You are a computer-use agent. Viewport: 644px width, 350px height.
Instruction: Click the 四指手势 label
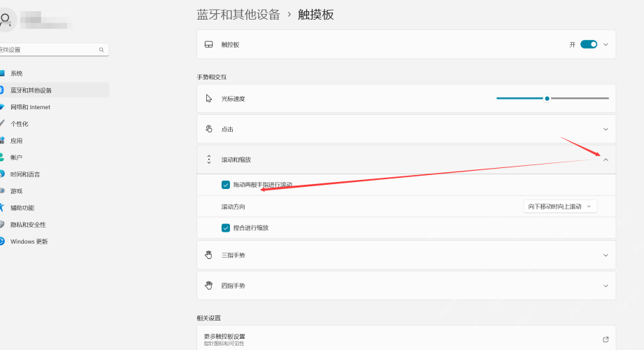pyautogui.click(x=233, y=286)
